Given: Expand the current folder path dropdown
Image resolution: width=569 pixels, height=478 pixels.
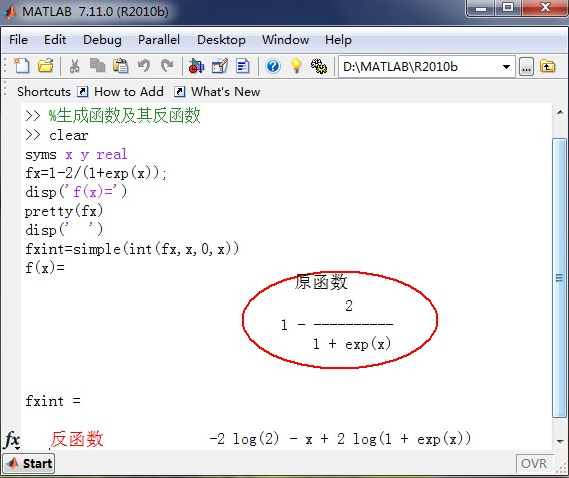Looking at the screenshot, I should click(x=506, y=67).
